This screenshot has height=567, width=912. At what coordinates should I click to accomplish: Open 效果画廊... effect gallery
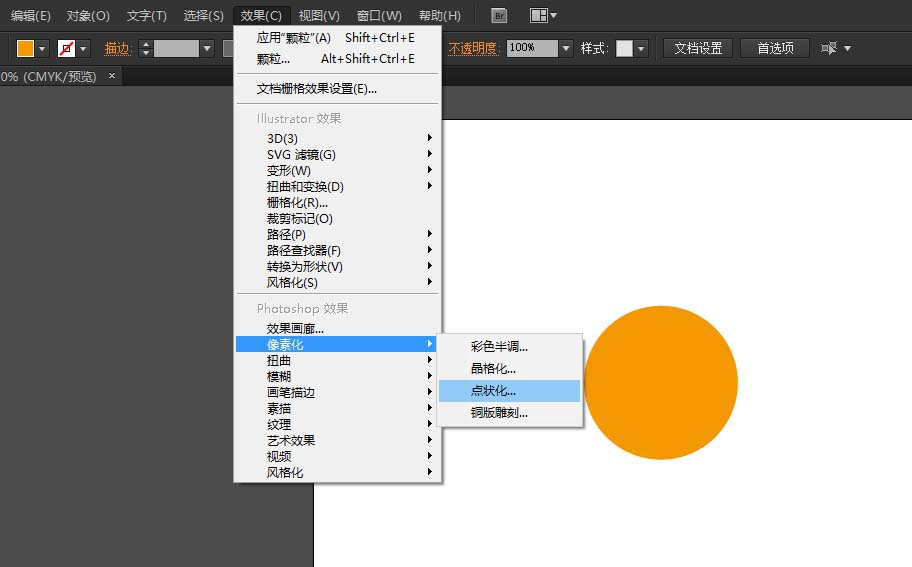pos(337,329)
